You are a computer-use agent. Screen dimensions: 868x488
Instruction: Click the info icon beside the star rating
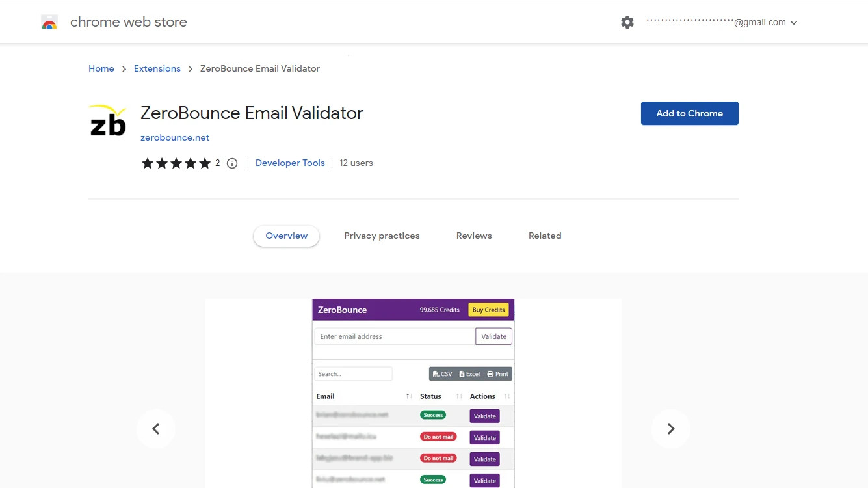click(x=232, y=163)
